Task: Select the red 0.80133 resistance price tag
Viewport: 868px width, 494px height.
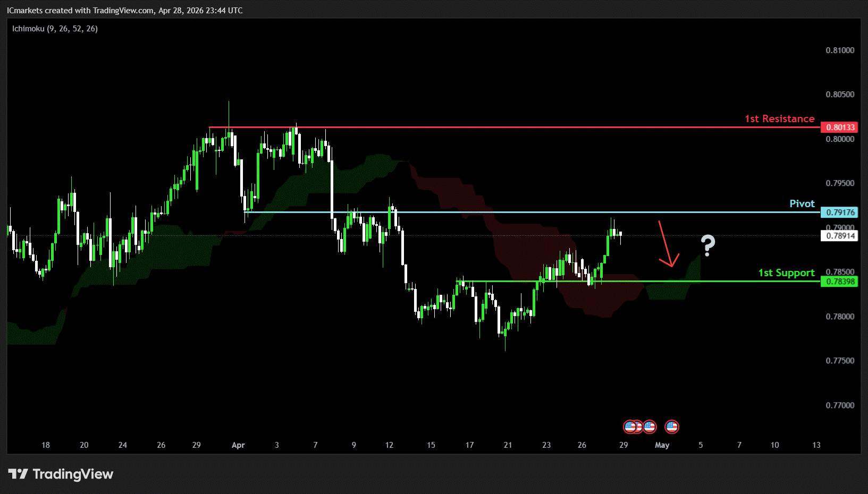Action: click(x=840, y=127)
